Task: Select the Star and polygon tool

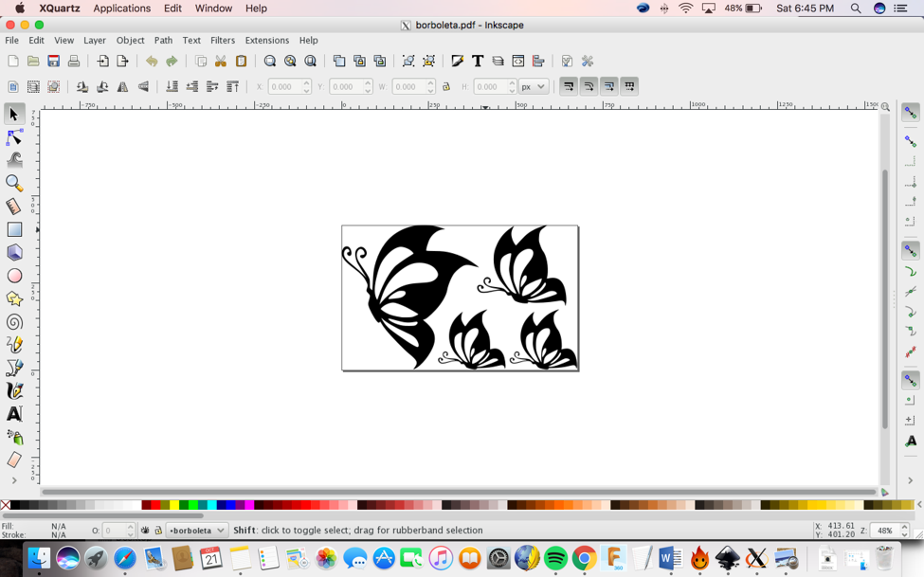Action: point(14,298)
